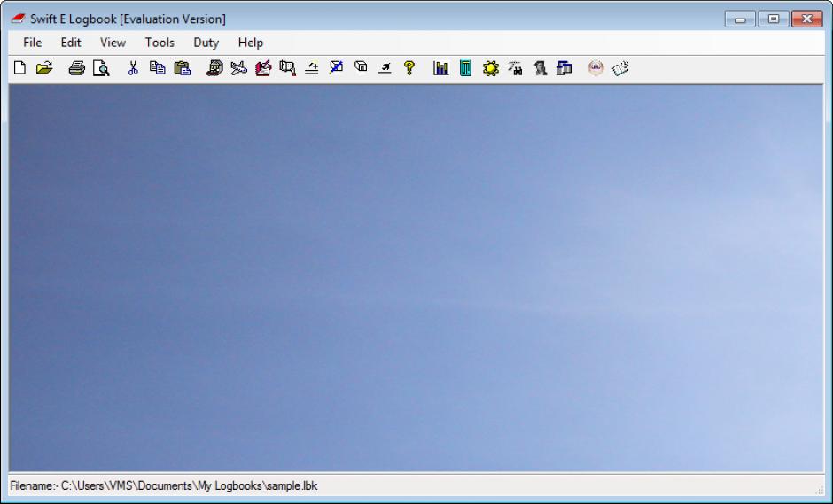Click the red Swift E Logbook title icon
The image size is (833, 504).
18,19
